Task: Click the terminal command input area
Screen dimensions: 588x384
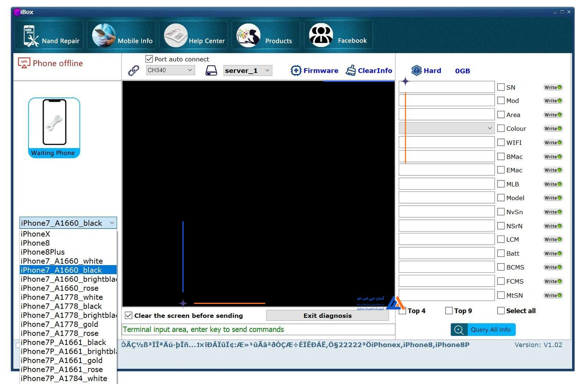Action: pyautogui.click(x=258, y=329)
